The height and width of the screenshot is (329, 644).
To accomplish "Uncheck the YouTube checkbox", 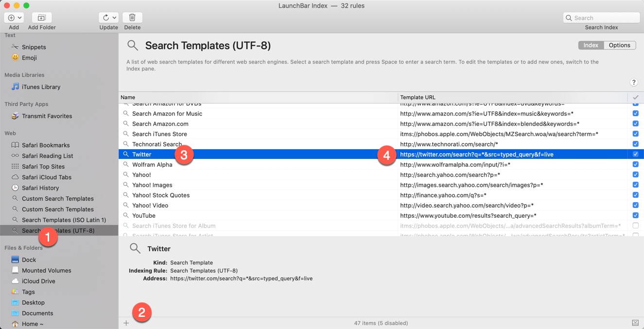I will tap(635, 215).
